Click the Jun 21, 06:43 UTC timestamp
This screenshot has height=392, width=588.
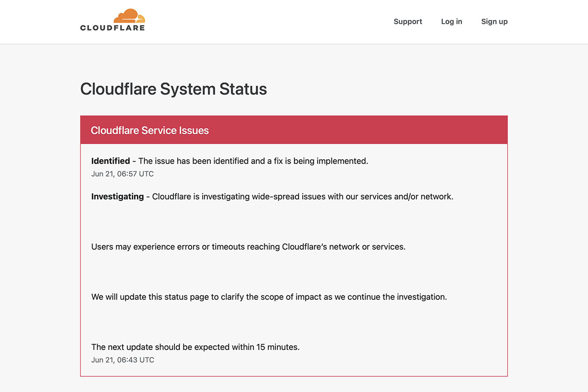click(x=122, y=360)
